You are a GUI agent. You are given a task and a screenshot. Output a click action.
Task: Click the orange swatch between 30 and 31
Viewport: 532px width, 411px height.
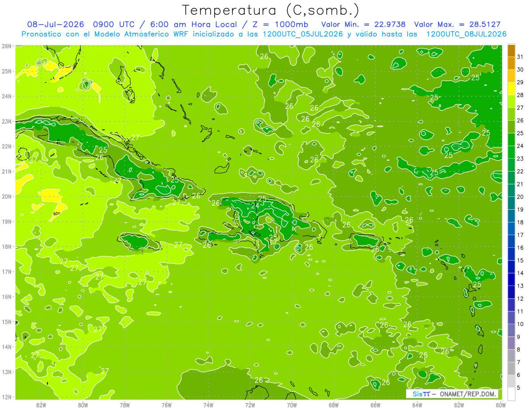click(511, 63)
